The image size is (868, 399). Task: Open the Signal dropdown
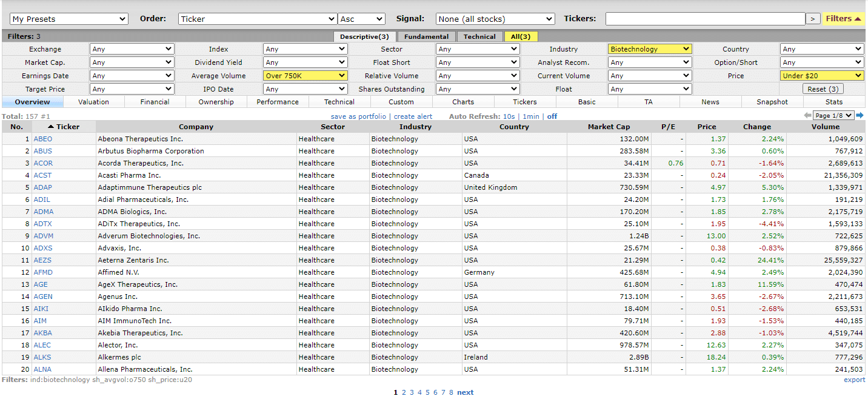(x=495, y=19)
